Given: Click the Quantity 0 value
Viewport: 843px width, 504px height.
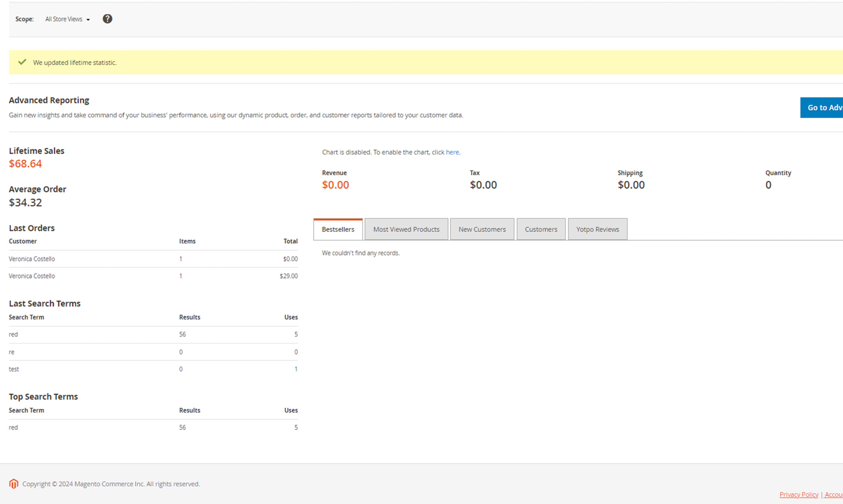Looking at the screenshot, I should [x=768, y=185].
